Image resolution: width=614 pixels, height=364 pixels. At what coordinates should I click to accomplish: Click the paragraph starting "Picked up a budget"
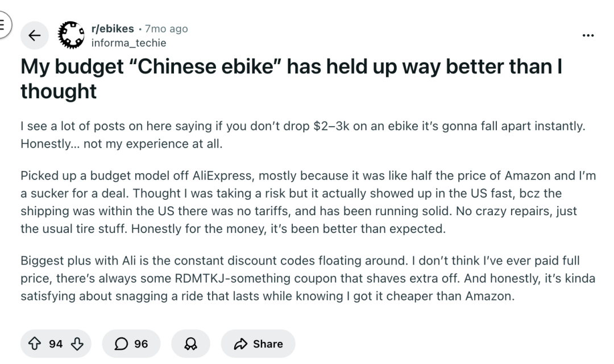pyautogui.click(x=307, y=202)
